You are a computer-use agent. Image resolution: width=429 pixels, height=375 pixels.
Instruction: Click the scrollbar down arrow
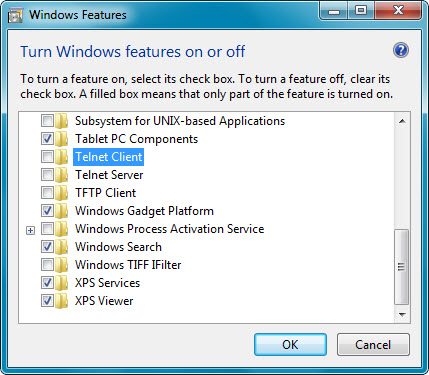402,314
